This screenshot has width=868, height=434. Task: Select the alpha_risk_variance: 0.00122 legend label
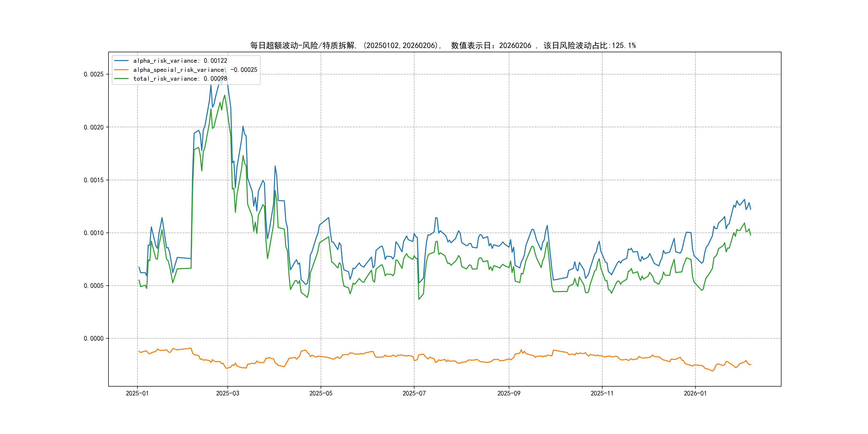coord(180,61)
